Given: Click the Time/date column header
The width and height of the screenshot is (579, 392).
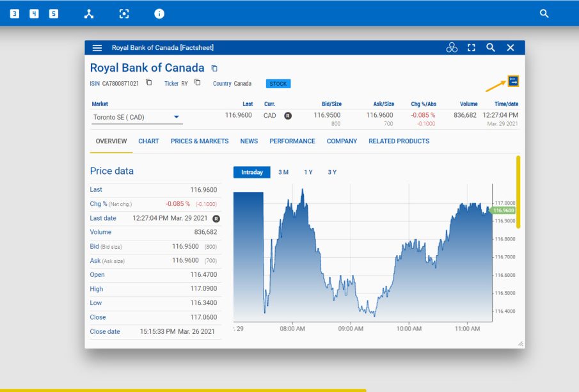Looking at the screenshot, I should [506, 104].
